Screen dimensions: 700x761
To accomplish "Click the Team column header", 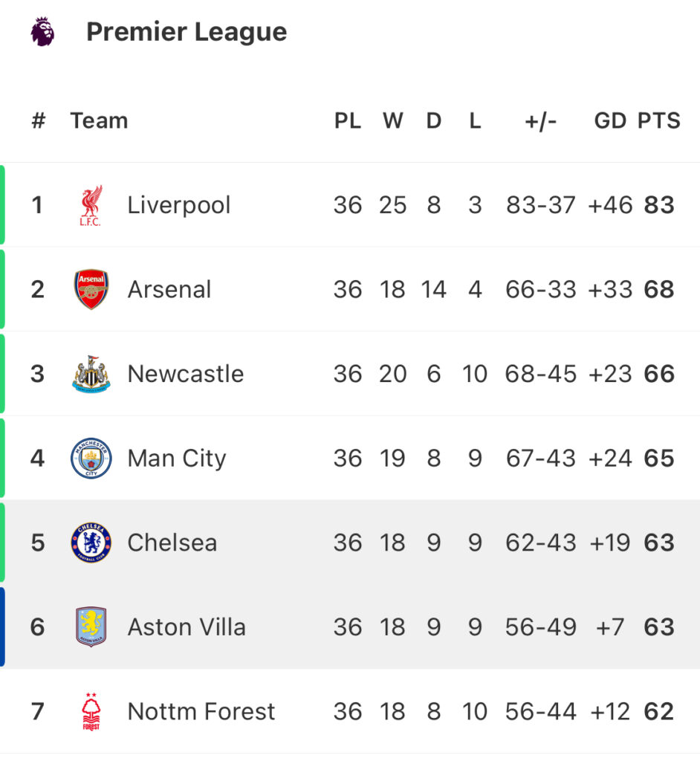I will [99, 120].
